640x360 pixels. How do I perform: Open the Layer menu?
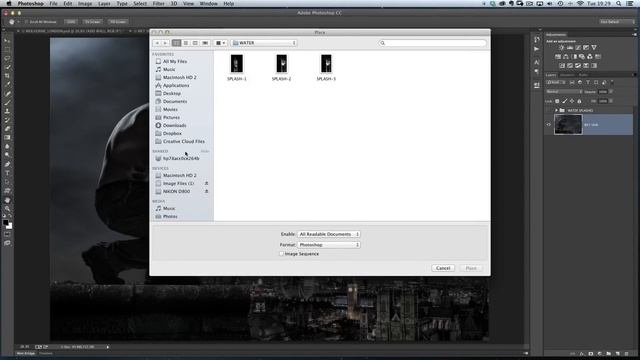(x=104, y=4)
